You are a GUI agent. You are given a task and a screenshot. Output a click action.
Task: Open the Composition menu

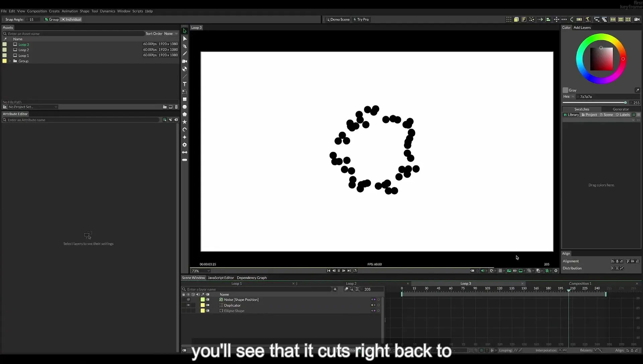point(37,11)
